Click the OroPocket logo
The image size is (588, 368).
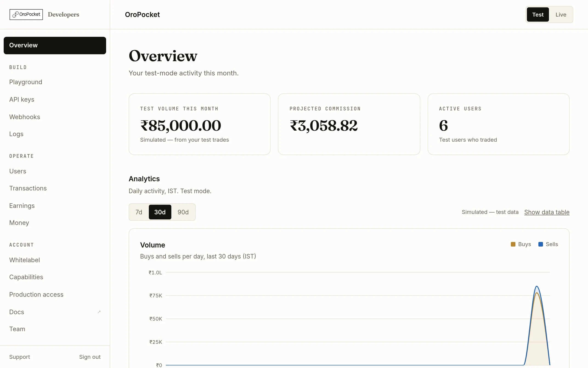[x=26, y=14]
